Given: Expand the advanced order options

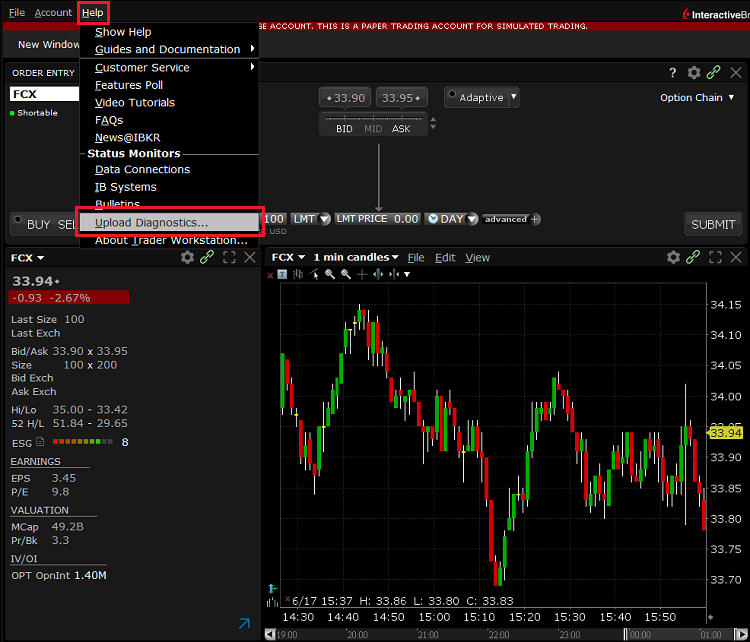Looking at the screenshot, I should [511, 219].
